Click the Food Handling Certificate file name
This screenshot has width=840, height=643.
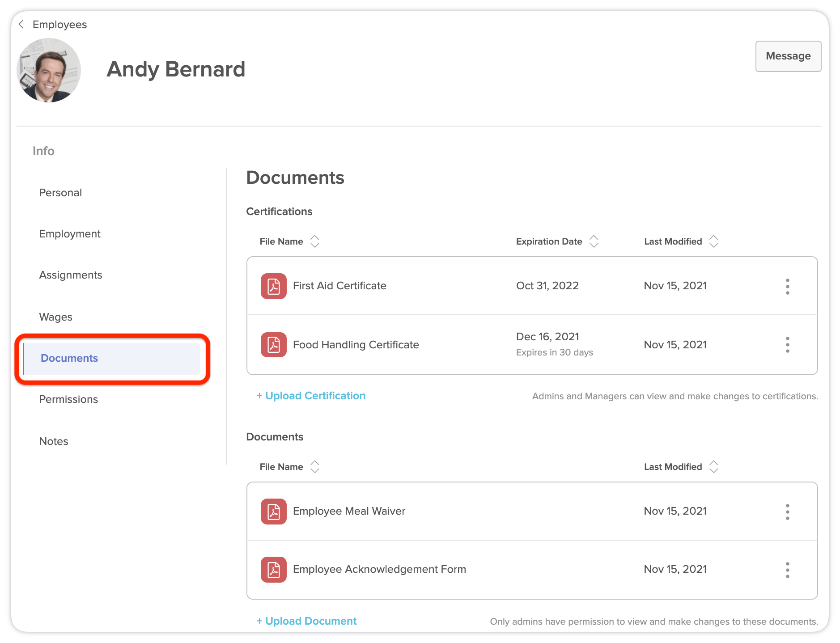click(x=356, y=345)
